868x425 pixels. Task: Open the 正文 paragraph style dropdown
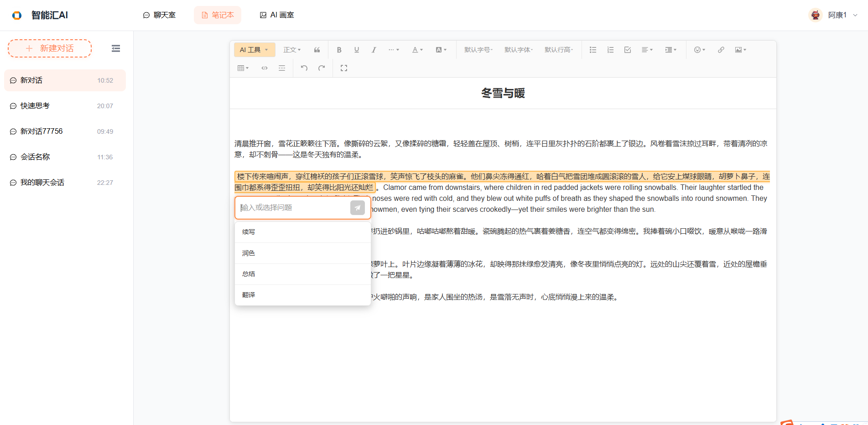click(292, 49)
